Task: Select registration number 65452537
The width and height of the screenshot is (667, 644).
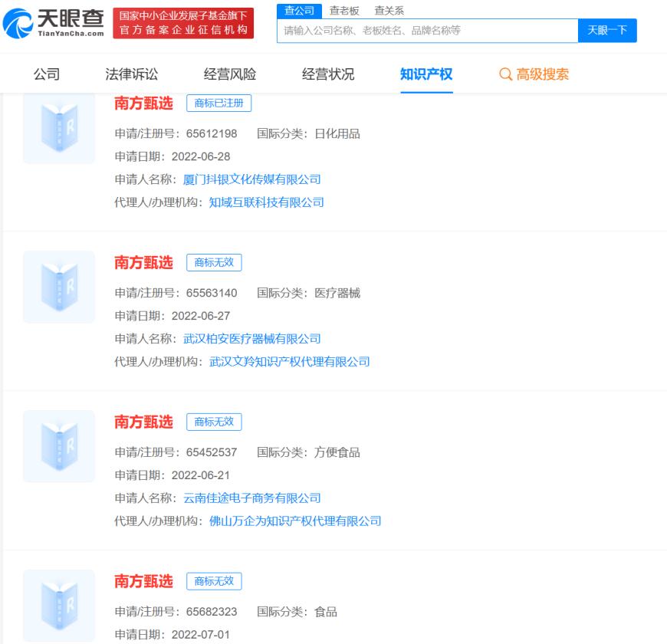Action: pos(212,452)
